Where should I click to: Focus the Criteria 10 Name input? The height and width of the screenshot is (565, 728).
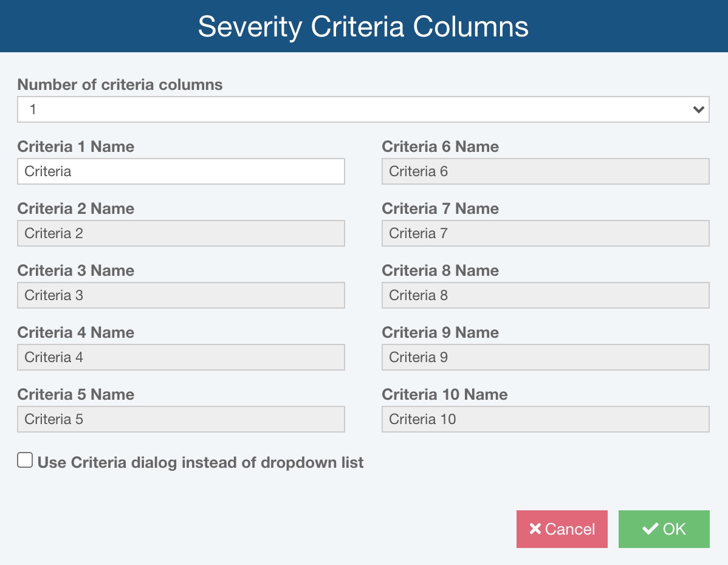coord(545,419)
